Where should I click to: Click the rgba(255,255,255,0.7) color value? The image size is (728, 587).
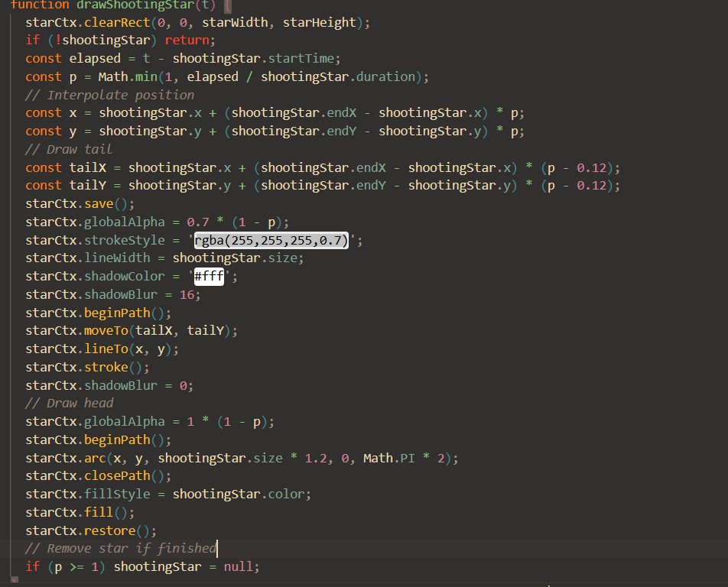pos(271,241)
